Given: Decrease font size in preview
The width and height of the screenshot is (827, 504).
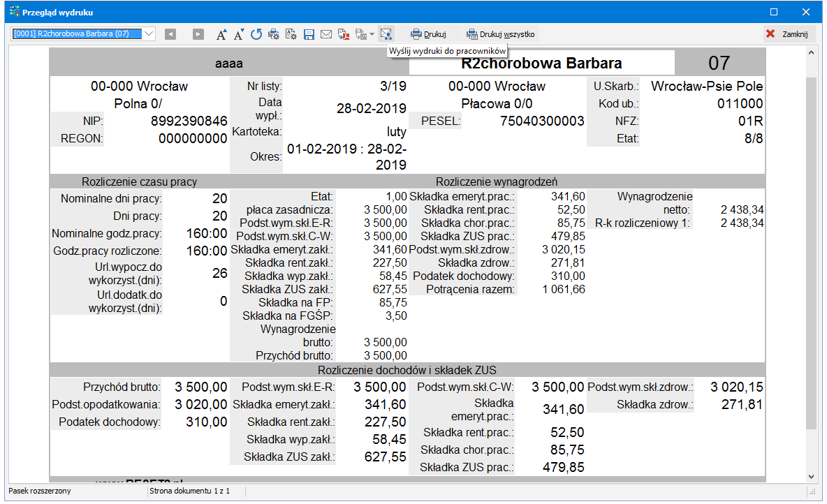Looking at the screenshot, I should tap(239, 34).
